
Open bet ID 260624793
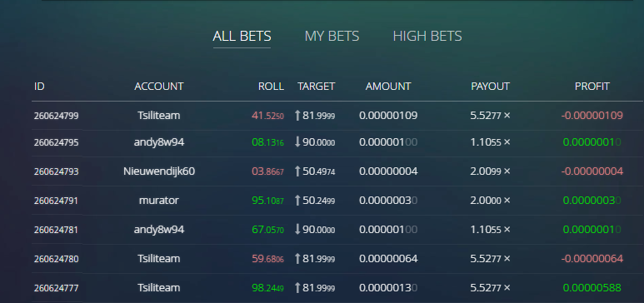(x=57, y=171)
